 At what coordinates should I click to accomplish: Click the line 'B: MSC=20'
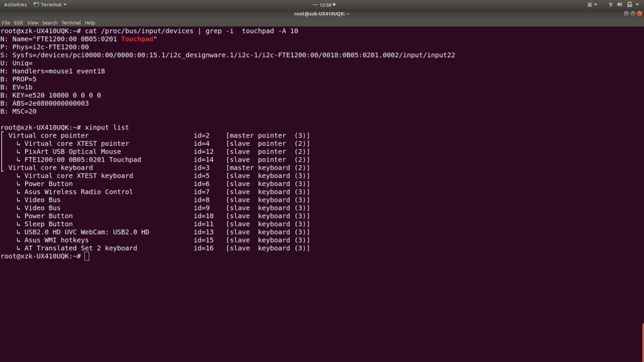point(18,112)
